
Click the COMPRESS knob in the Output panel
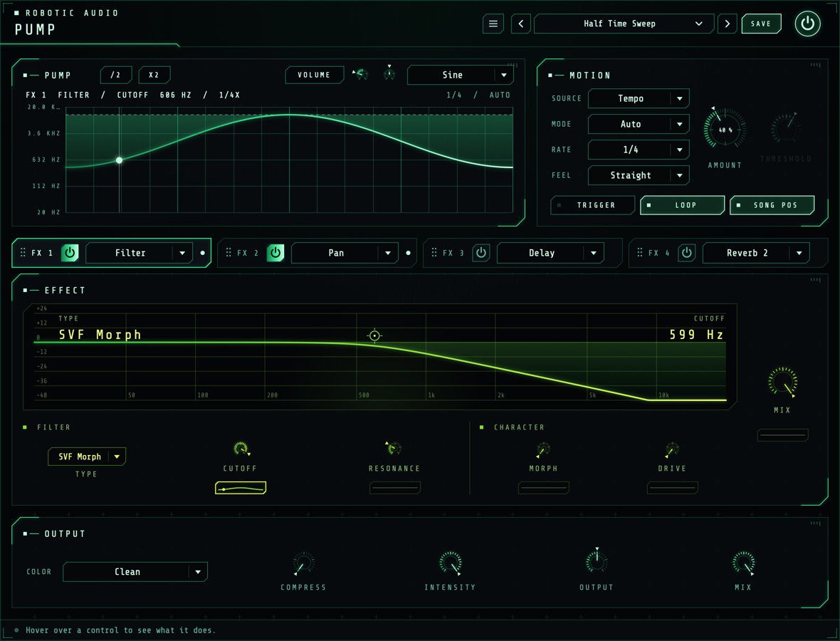tap(303, 563)
